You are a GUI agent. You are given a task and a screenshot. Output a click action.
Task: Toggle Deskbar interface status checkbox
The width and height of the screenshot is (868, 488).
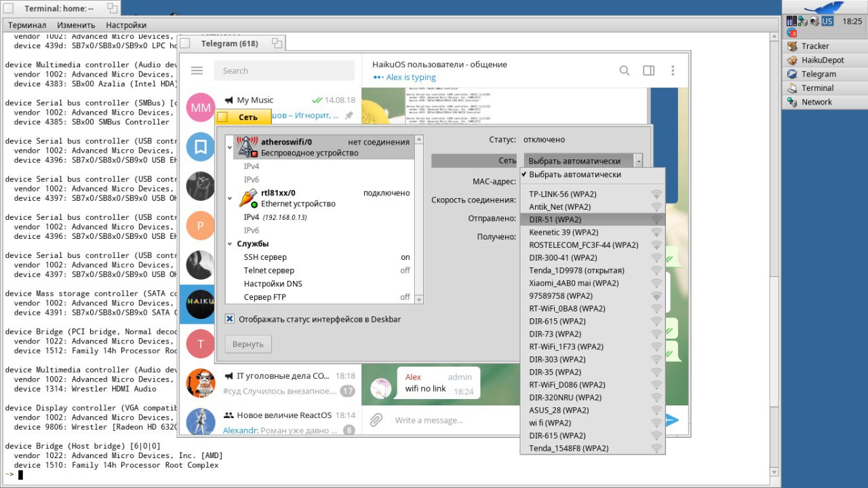point(230,319)
